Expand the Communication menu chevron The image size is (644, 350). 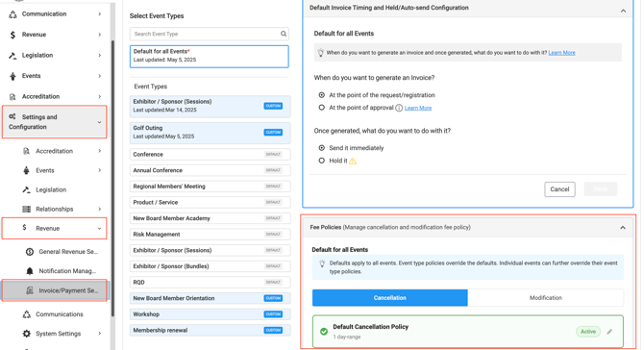100,14
